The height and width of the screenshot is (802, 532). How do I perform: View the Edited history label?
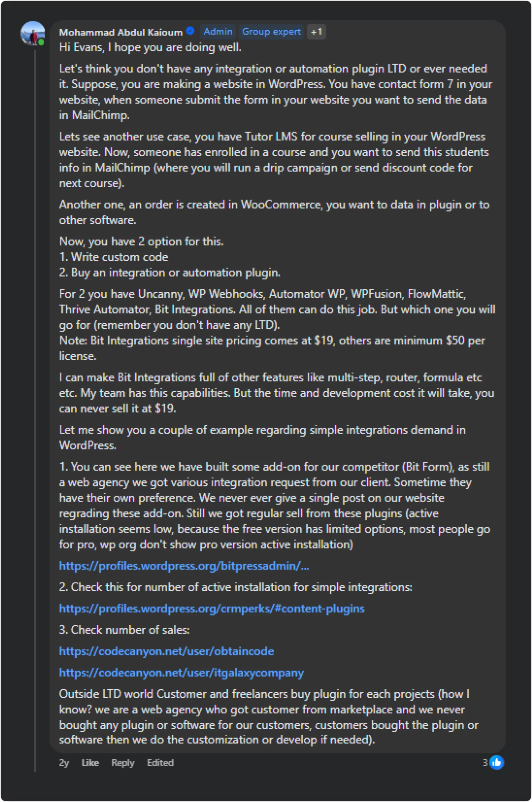point(160,763)
